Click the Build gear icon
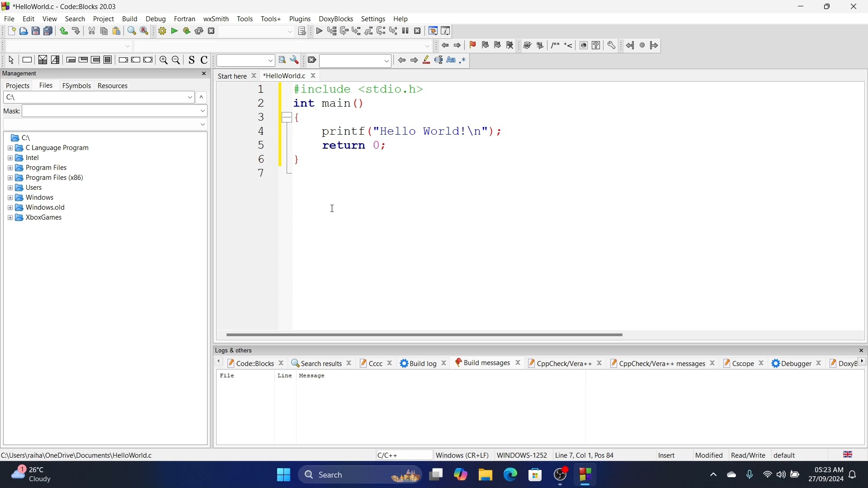The image size is (868, 488). pos(162,32)
